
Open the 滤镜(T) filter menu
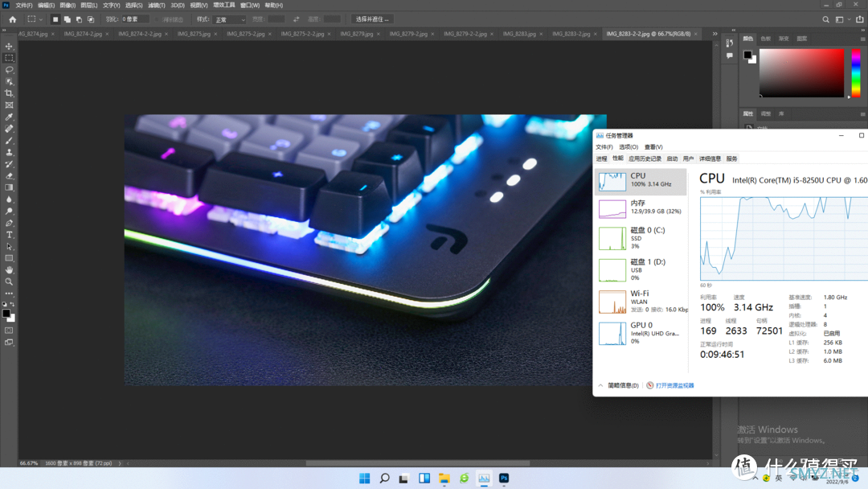[157, 5]
